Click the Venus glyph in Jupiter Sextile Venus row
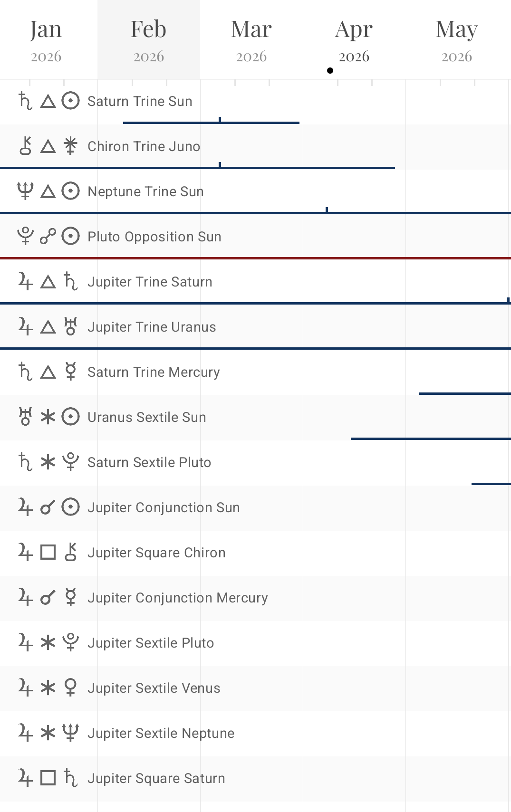Image resolution: width=511 pixels, height=812 pixels. tap(70, 688)
